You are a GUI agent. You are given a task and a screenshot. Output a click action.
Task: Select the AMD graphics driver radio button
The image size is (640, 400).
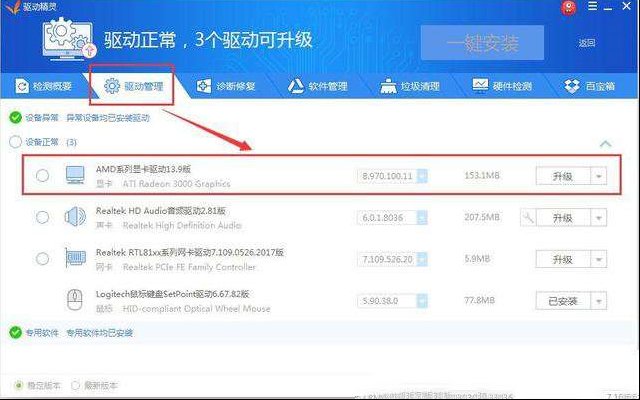tap(42, 176)
